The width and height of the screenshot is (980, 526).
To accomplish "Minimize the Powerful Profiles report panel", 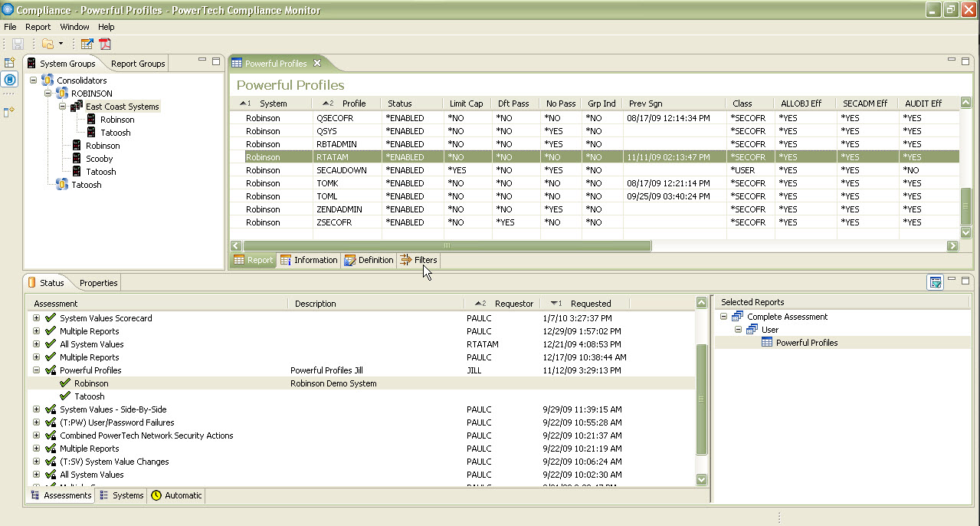I will (x=952, y=60).
